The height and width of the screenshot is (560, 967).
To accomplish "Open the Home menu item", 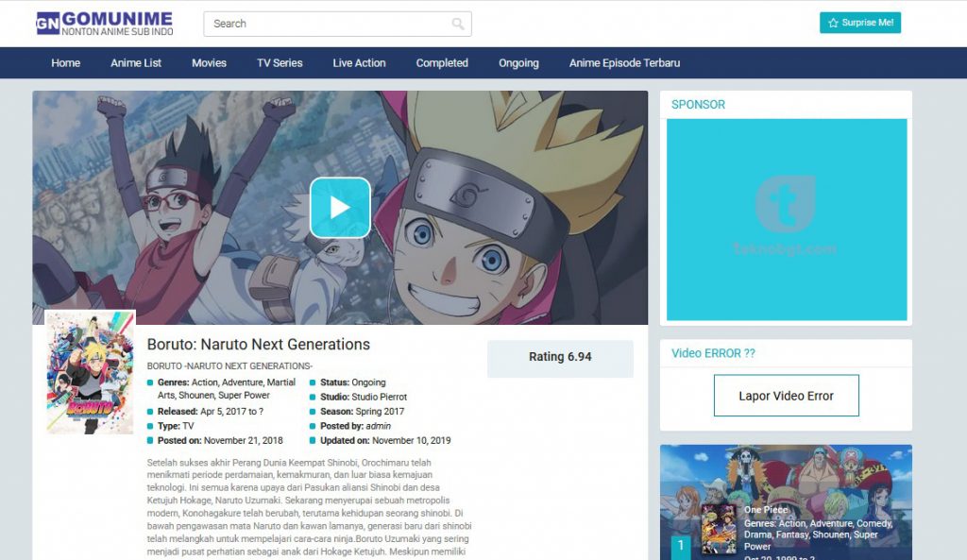I will (x=66, y=63).
